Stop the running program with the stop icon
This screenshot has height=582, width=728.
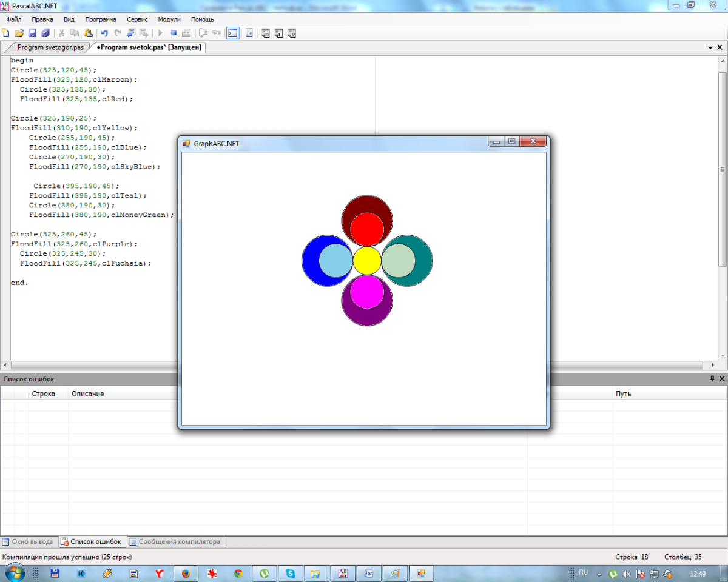[174, 33]
